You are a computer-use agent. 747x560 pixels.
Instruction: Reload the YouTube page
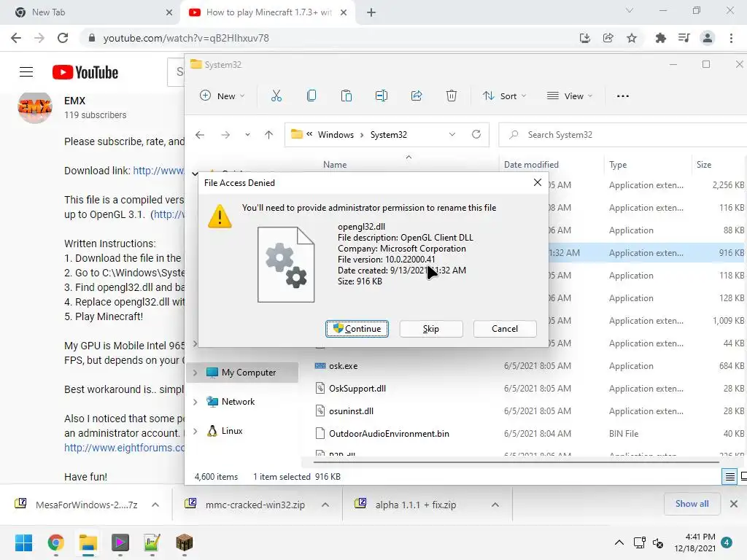coord(63,38)
